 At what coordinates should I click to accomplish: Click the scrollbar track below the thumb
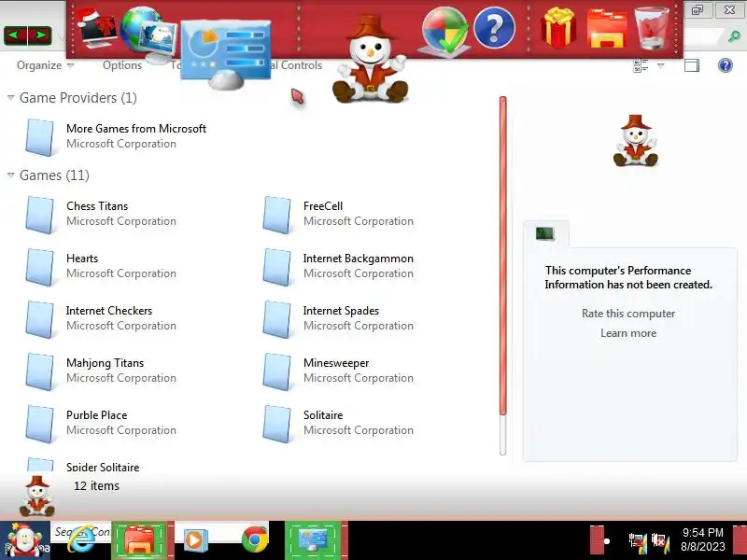[502, 435]
